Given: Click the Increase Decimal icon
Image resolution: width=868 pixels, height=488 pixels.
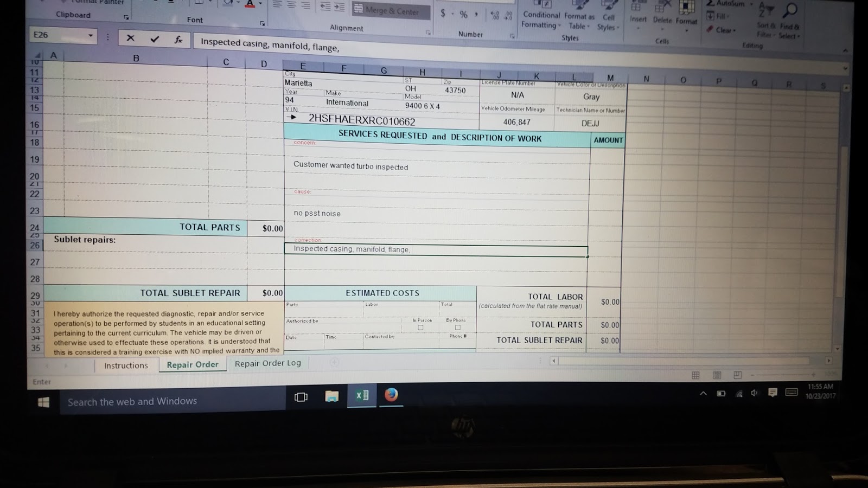Looking at the screenshot, I should (x=495, y=16).
